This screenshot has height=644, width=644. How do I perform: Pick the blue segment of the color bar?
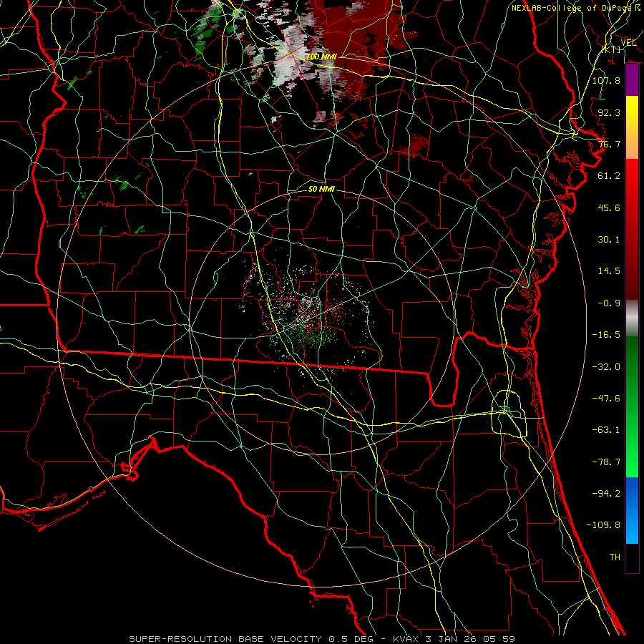coord(632,510)
